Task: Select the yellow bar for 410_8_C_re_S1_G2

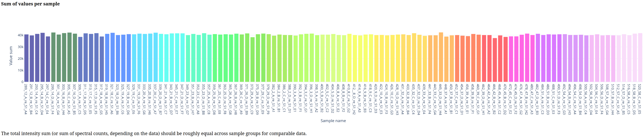Action: 349,58
